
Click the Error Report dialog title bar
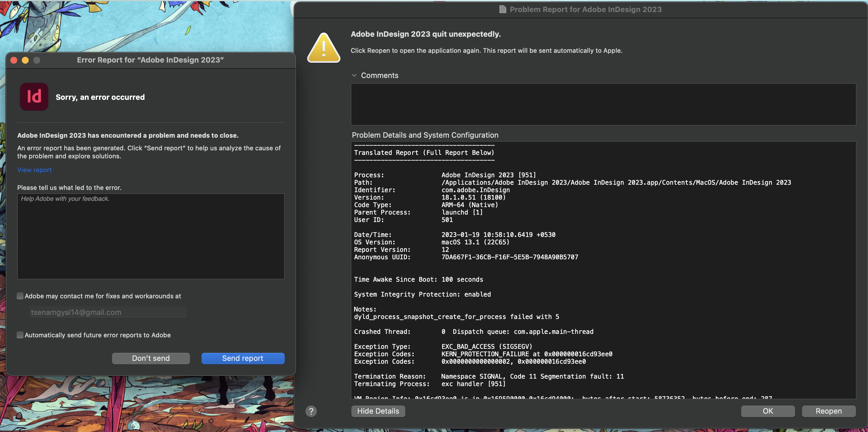[x=151, y=60]
